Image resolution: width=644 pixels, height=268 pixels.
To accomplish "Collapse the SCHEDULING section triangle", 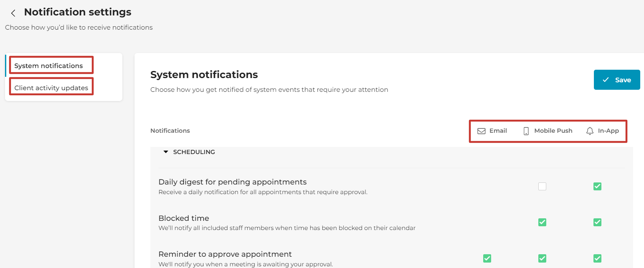I will pos(166,152).
